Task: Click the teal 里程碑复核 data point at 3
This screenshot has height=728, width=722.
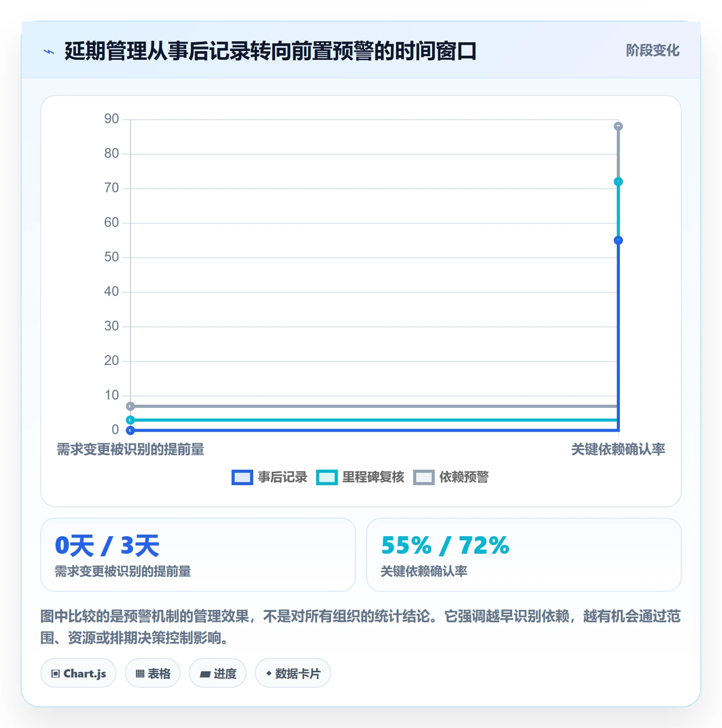Action: click(130, 420)
